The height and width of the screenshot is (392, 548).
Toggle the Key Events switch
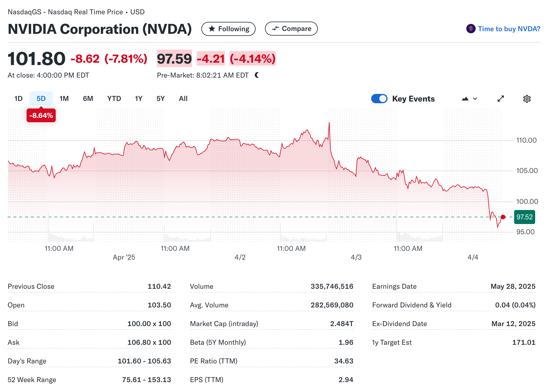point(379,99)
